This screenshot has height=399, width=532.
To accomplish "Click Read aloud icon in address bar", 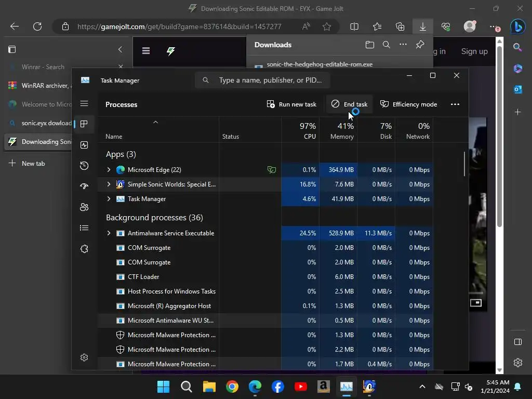I will pos(306,26).
